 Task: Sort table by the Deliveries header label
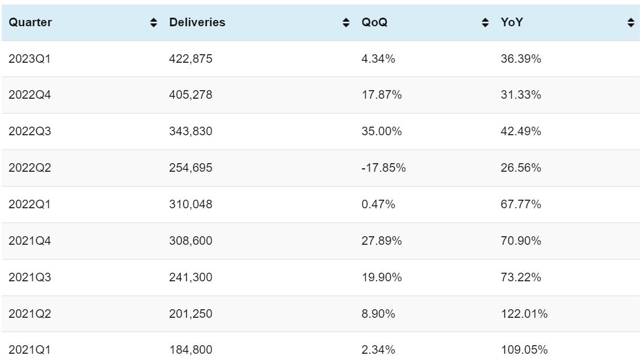point(197,23)
